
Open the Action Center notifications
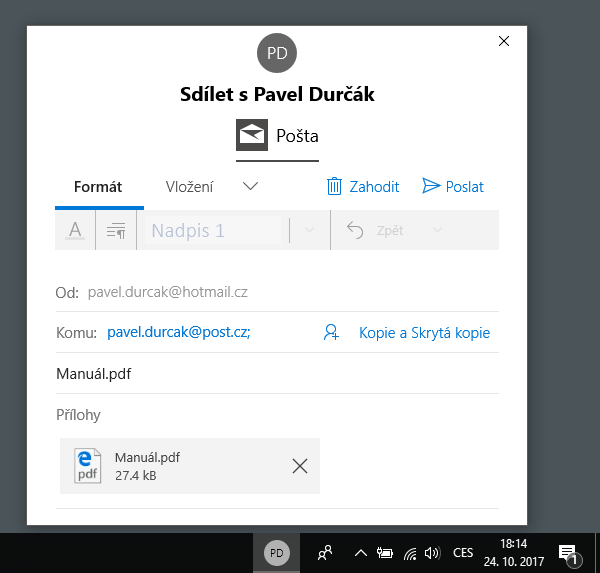point(568,553)
